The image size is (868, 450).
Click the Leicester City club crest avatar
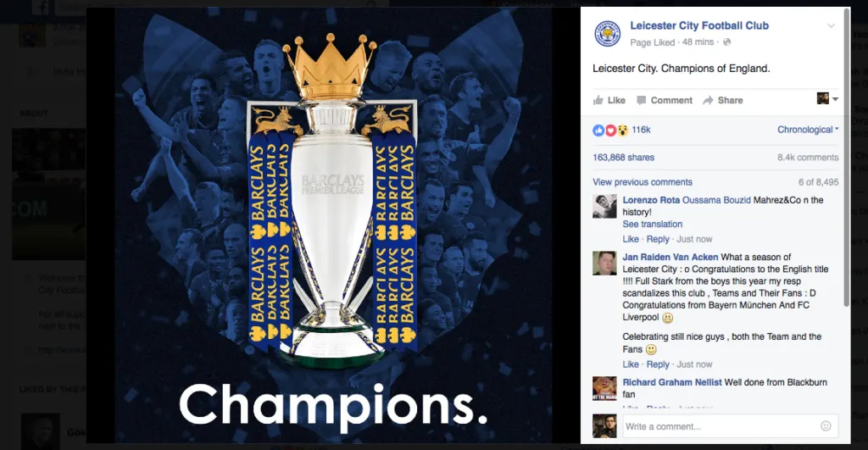[x=607, y=33]
